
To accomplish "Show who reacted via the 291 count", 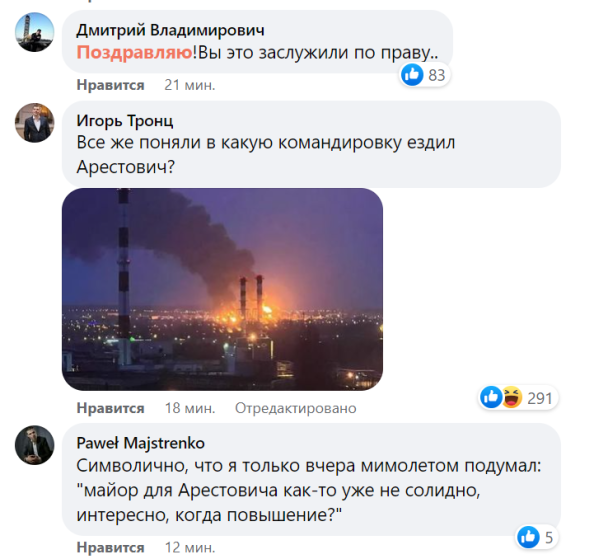I will tap(540, 398).
